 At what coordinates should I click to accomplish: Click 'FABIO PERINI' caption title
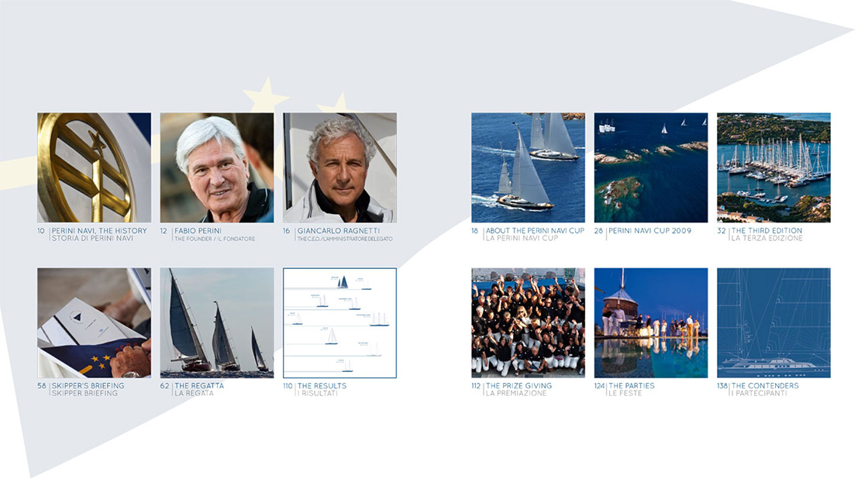click(198, 230)
